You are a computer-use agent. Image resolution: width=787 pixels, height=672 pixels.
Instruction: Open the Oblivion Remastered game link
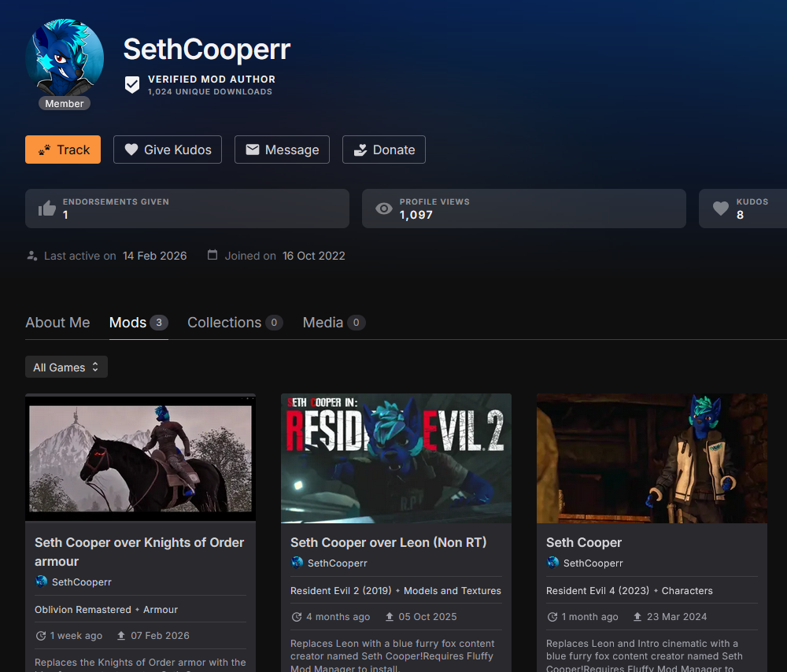pyautogui.click(x=83, y=609)
